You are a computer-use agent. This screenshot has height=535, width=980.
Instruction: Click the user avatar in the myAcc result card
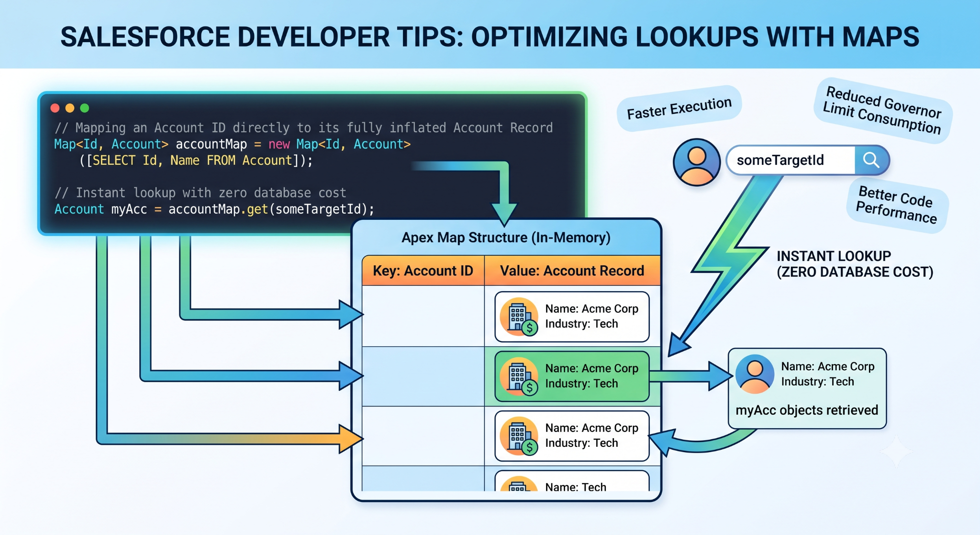755,374
